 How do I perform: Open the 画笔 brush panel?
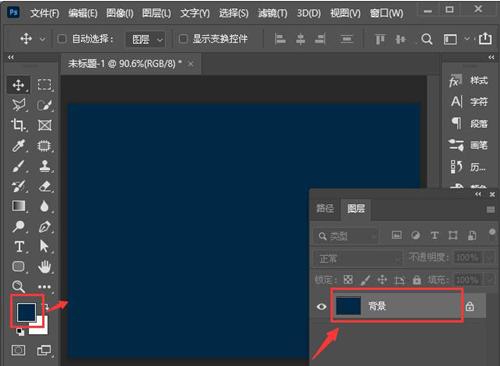tap(468, 145)
